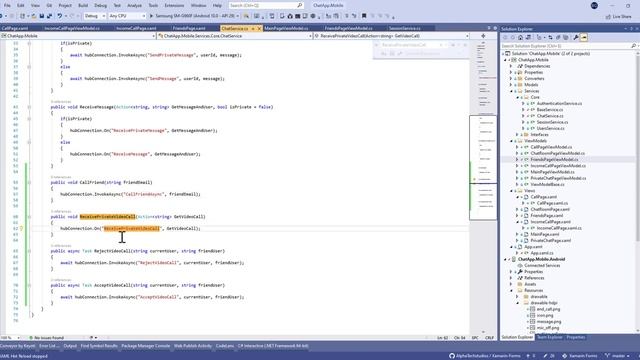This screenshot has height=360, width=640.
Task: Click the Search Solution Explorer field
Action: pyautogui.click(x=569, y=46)
